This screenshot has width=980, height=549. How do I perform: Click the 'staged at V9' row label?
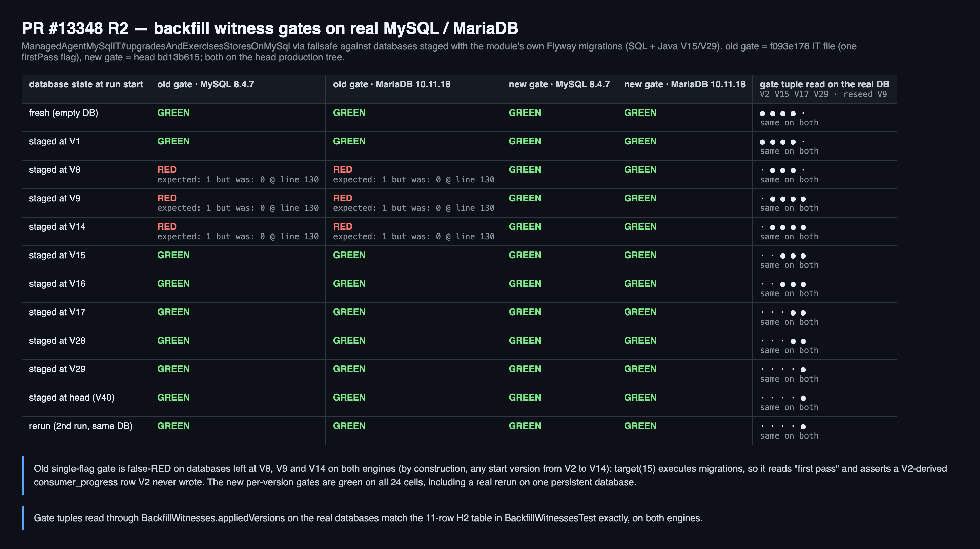click(55, 198)
